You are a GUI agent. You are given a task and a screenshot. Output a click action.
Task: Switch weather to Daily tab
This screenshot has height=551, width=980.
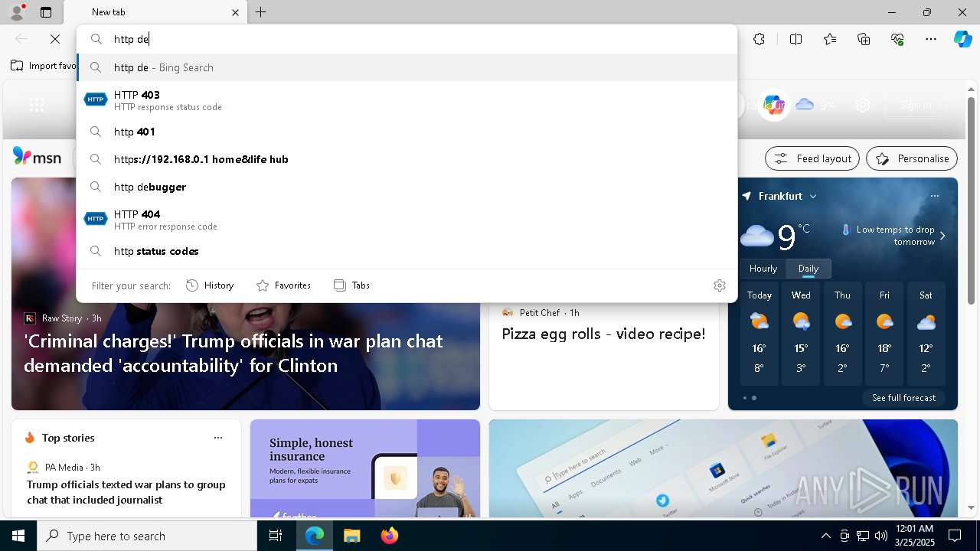[808, 269]
